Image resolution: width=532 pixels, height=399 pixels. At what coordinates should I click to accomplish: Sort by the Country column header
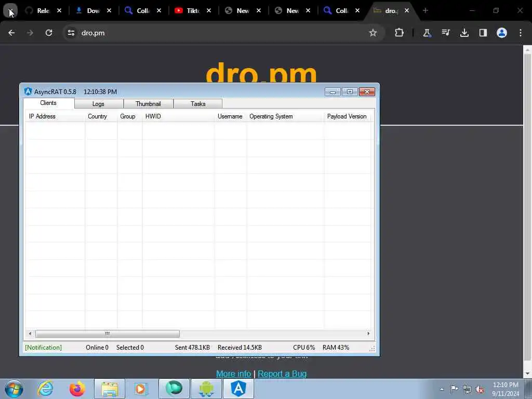tap(101, 116)
